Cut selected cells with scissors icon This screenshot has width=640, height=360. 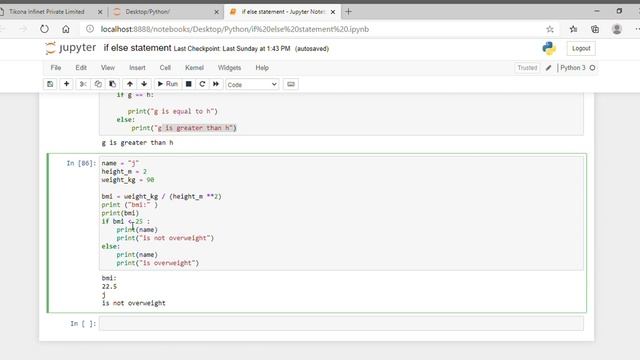pos(83,84)
